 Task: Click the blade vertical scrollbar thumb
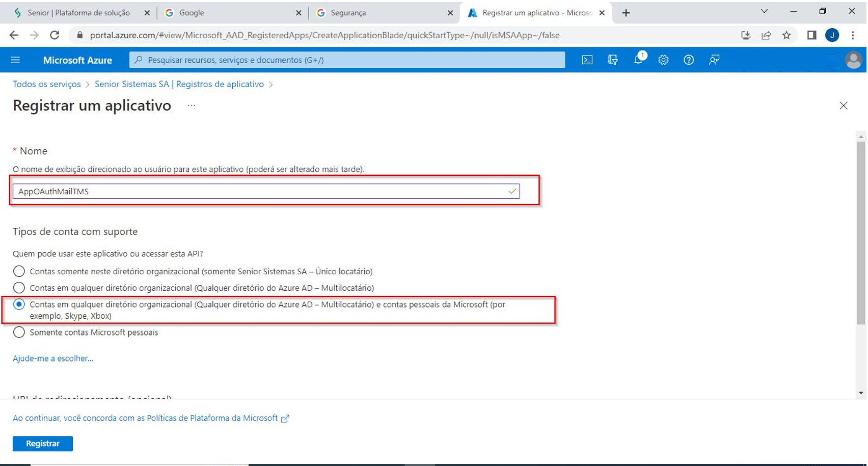861,232
